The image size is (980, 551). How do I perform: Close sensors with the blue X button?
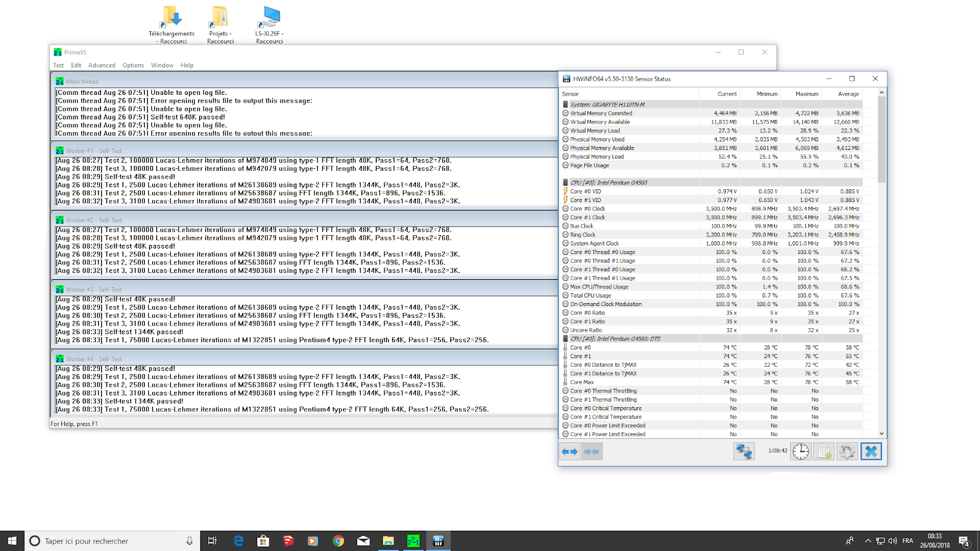coord(871,452)
